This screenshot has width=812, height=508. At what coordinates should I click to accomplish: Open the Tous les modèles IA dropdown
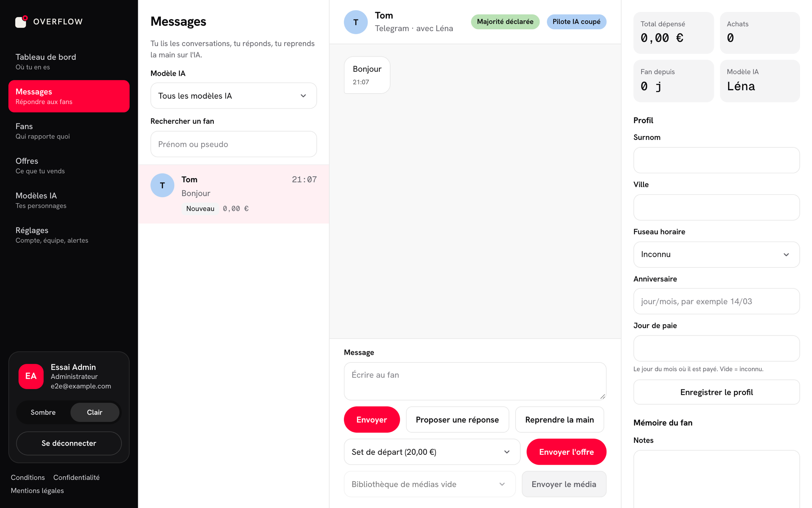pyautogui.click(x=233, y=96)
